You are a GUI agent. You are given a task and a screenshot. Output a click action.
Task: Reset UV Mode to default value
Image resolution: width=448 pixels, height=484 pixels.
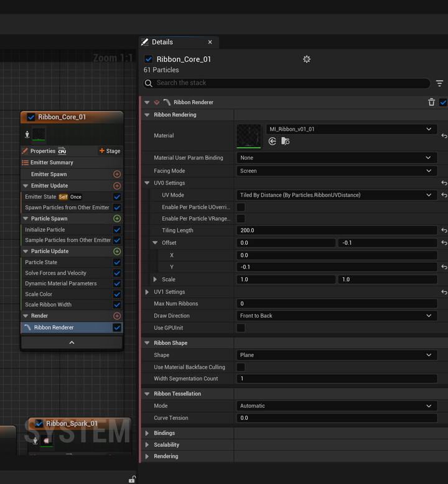[x=444, y=195]
